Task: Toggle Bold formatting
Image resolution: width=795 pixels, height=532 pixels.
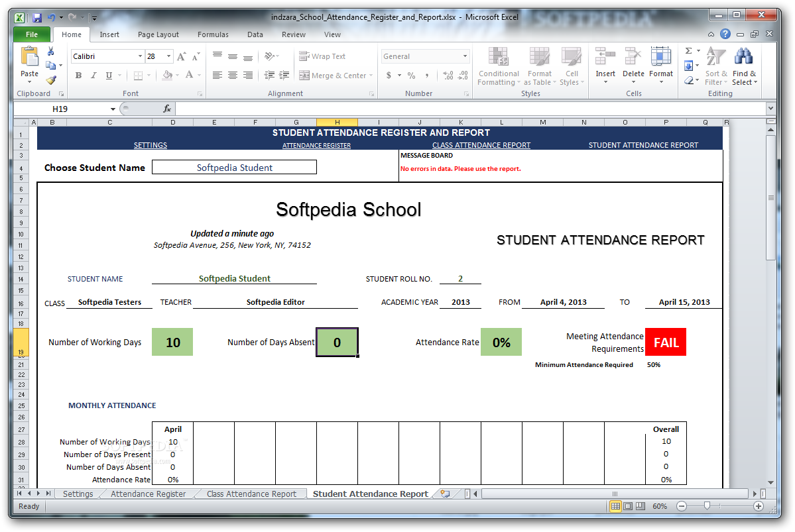Action: point(79,76)
